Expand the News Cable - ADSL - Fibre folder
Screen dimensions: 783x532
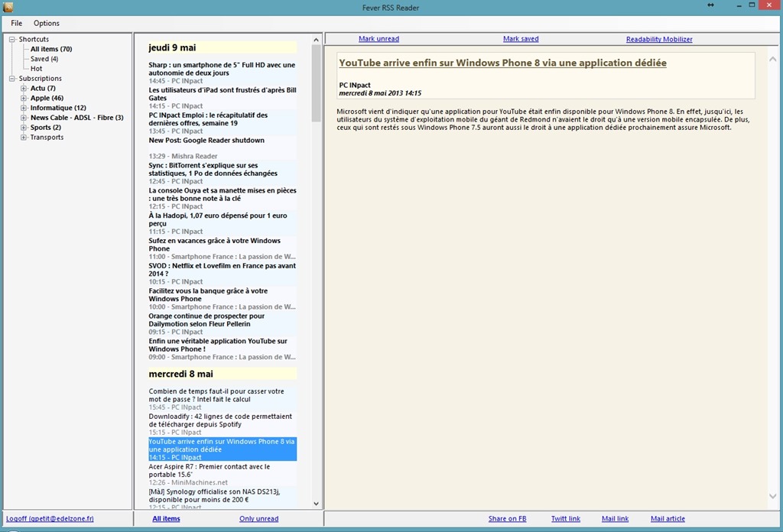pos(24,118)
